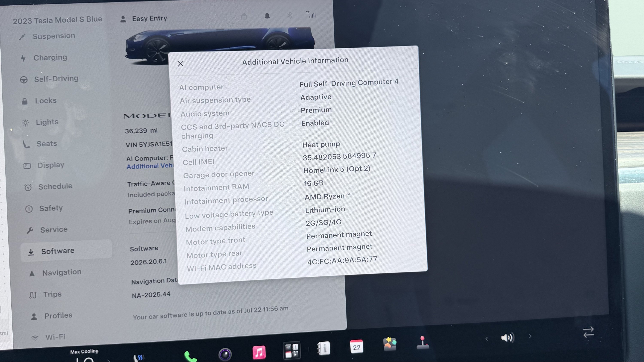Viewport: 644px width, 362px height.
Task: Select the Cell IMEI number
Action: 339,157
